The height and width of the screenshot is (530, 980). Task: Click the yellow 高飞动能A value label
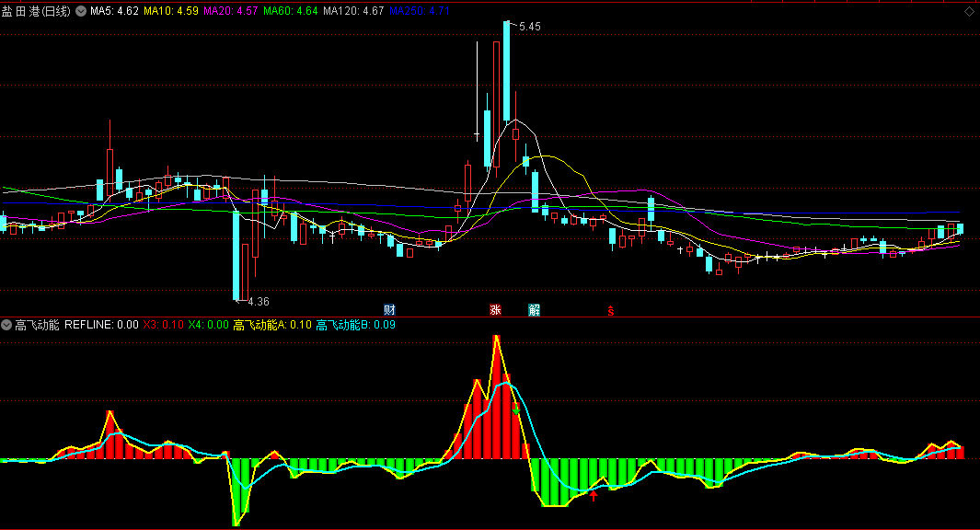[x=272, y=325]
